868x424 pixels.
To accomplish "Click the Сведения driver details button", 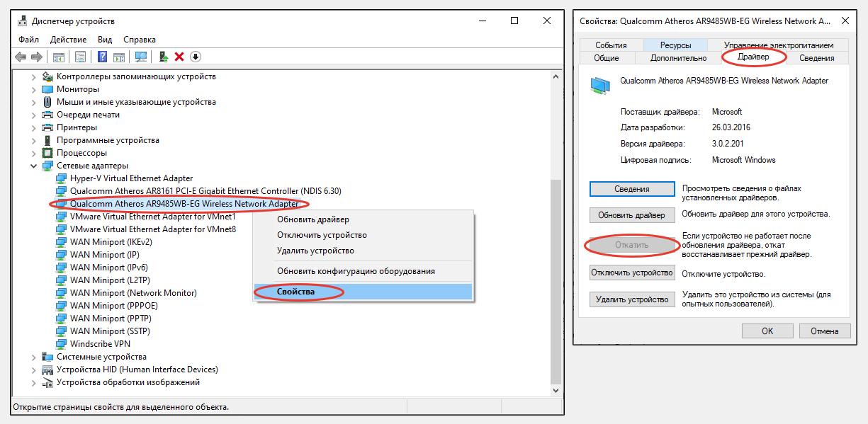I will (x=632, y=189).
